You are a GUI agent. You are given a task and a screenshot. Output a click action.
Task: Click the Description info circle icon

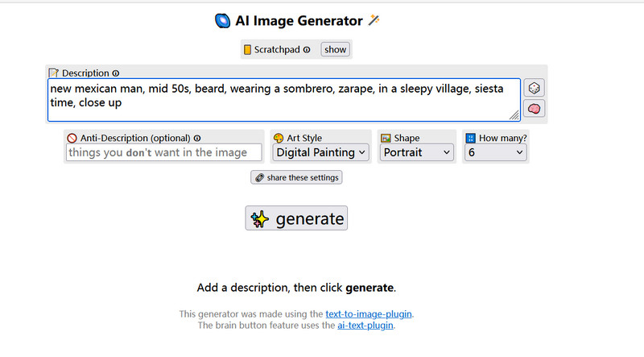pyautogui.click(x=116, y=73)
